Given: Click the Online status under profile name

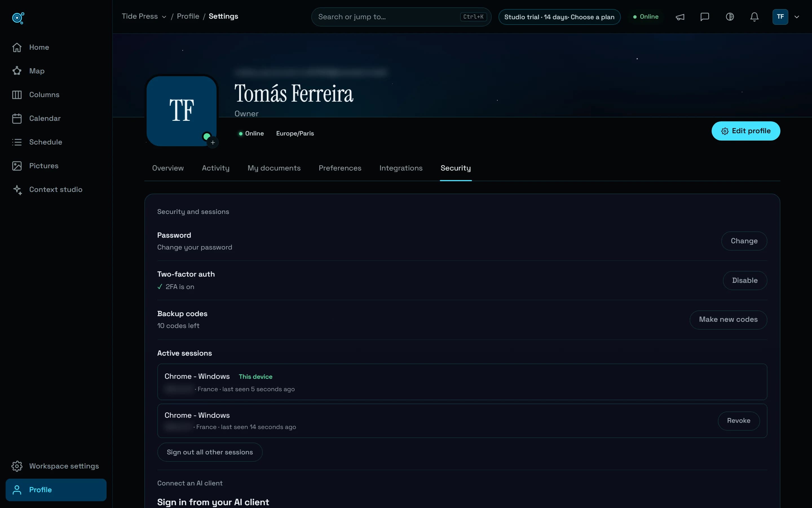Looking at the screenshot, I should [x=251, y=133].
